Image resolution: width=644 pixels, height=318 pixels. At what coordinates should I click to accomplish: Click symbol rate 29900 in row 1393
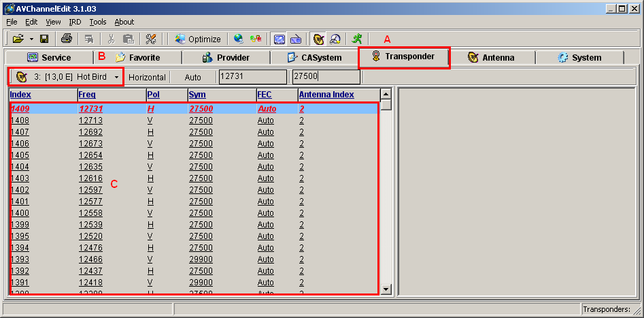[201, 259]
